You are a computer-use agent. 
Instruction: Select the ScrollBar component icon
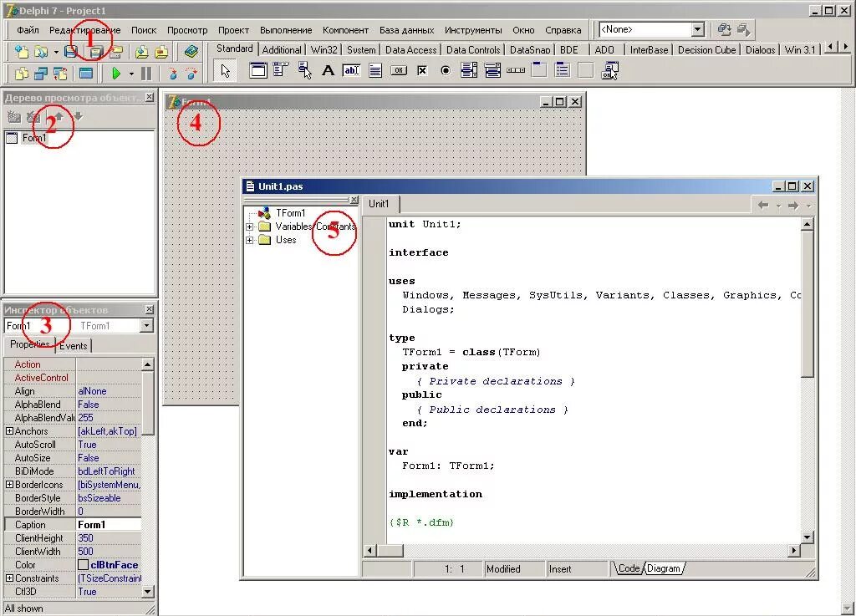point(516,70)
